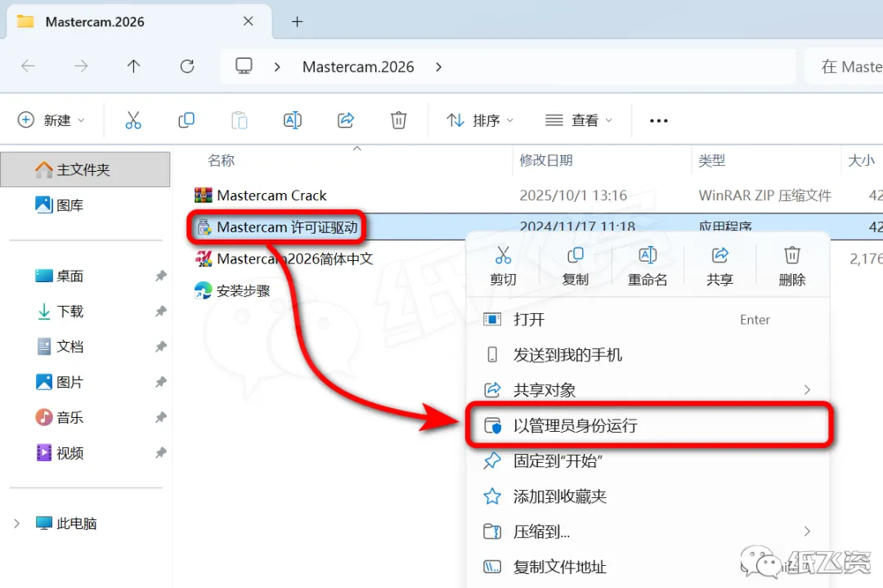Screen dimensions: 883x588
Task: Go back with the left arrow
Action: coord(28,66)
